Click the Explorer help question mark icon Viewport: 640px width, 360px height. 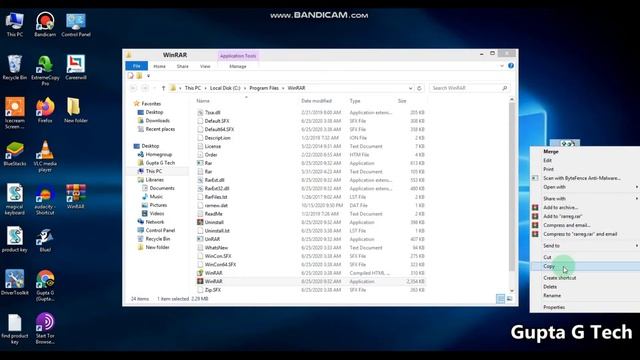point(511,66)
